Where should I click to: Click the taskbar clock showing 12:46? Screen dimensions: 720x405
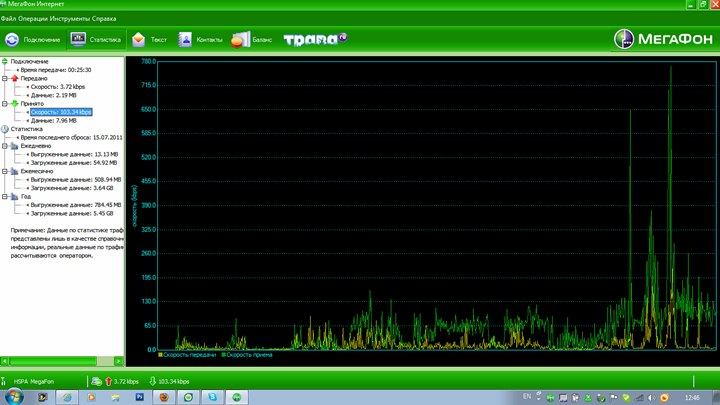coord(692,398)
